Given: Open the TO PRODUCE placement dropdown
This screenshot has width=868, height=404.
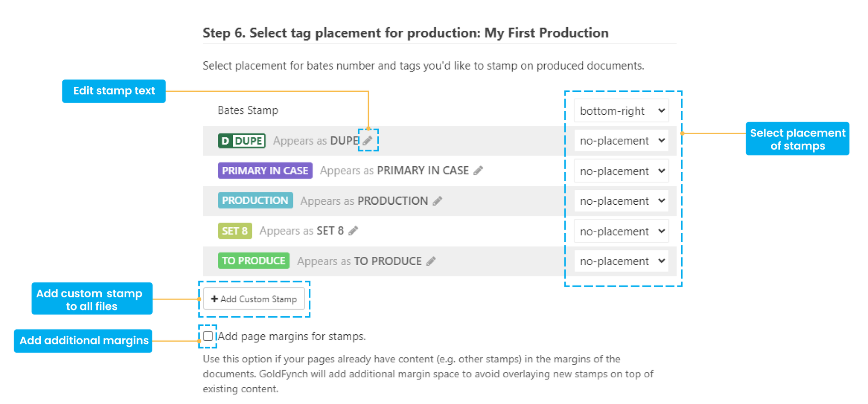Looking at the screenshot, I should 621,261.
